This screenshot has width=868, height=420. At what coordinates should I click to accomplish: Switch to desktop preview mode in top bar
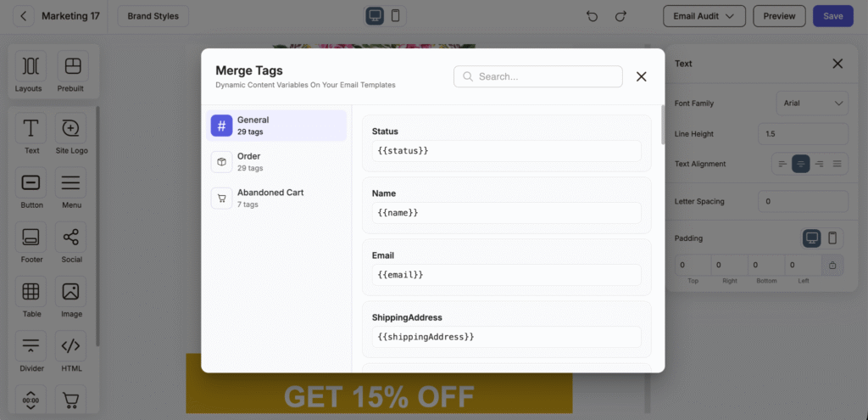375,16
